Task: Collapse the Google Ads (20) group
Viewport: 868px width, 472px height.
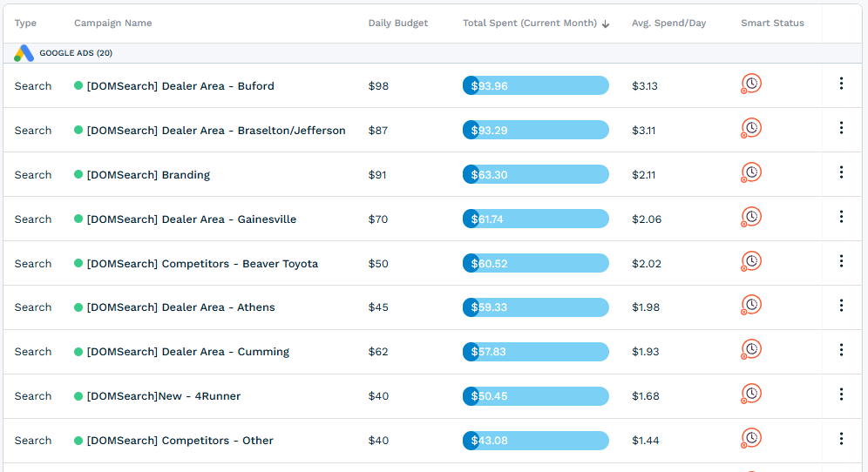Action: pyautogui.click(x=75, y=53)
